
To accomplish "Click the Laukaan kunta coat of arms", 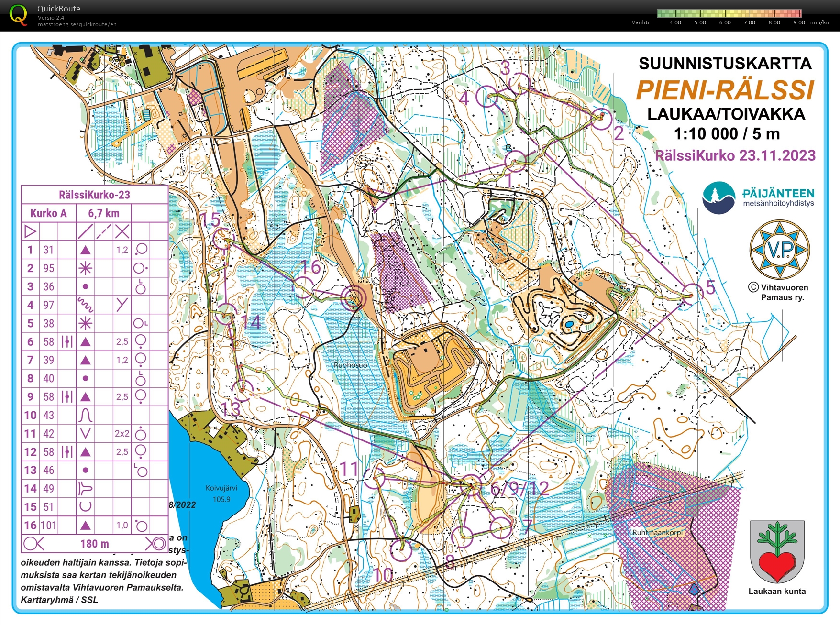I will (777, 551).
